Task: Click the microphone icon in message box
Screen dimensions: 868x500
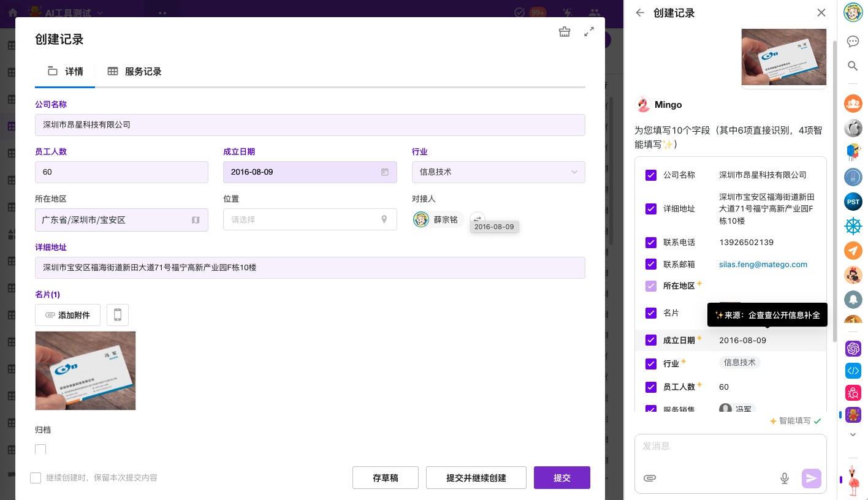Action: [x=784, y=478]
